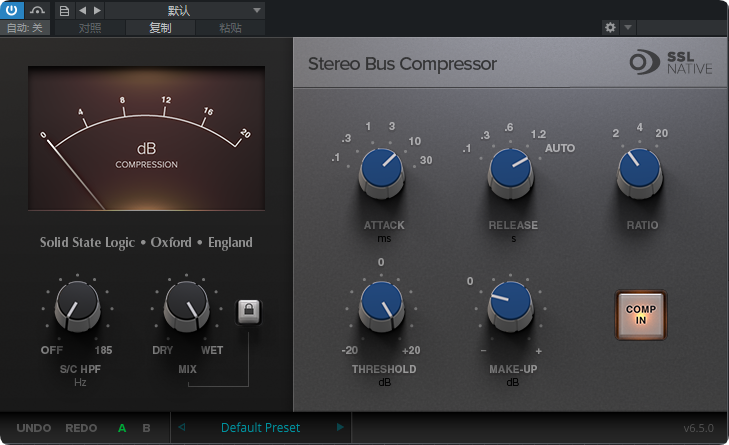The width and height of the screenshot is (729, 445).
Task: Select the A comparison slot
Action: [122, 428]
